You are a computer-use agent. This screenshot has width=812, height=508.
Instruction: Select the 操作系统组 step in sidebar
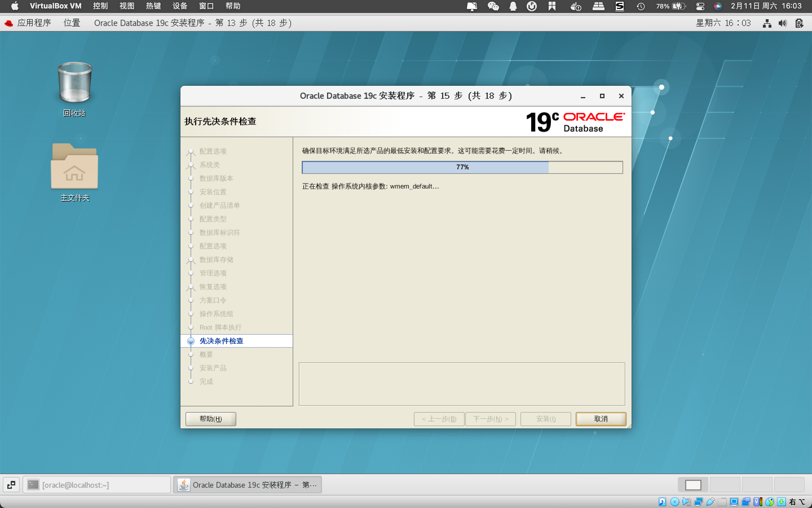(216, 314)
